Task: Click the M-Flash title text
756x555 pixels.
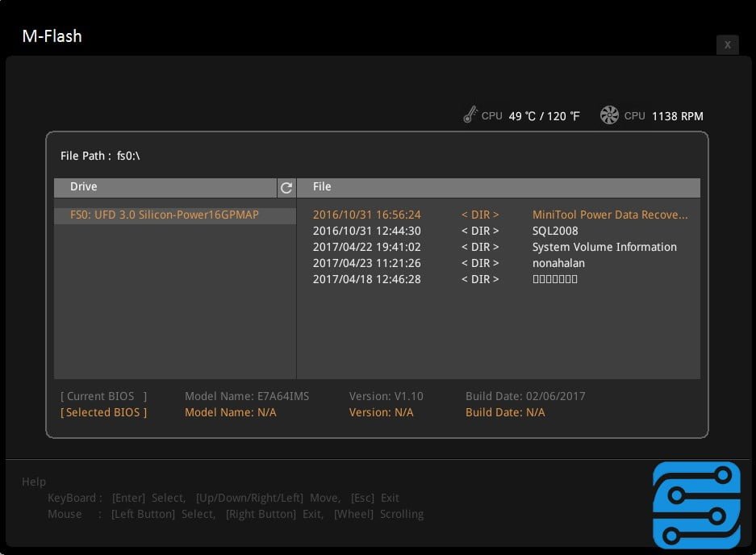Action: tap(52, 36)
